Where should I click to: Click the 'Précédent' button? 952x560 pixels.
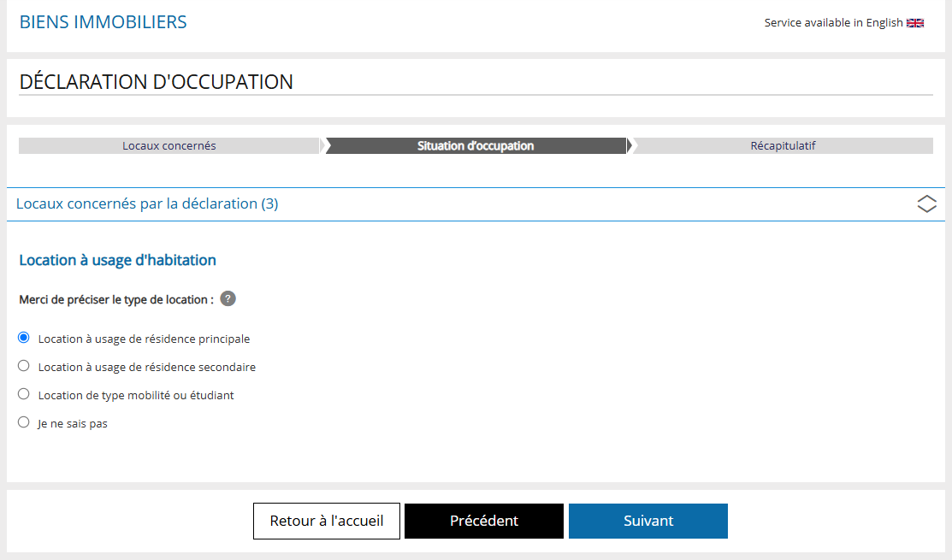[x=484, y=521]
